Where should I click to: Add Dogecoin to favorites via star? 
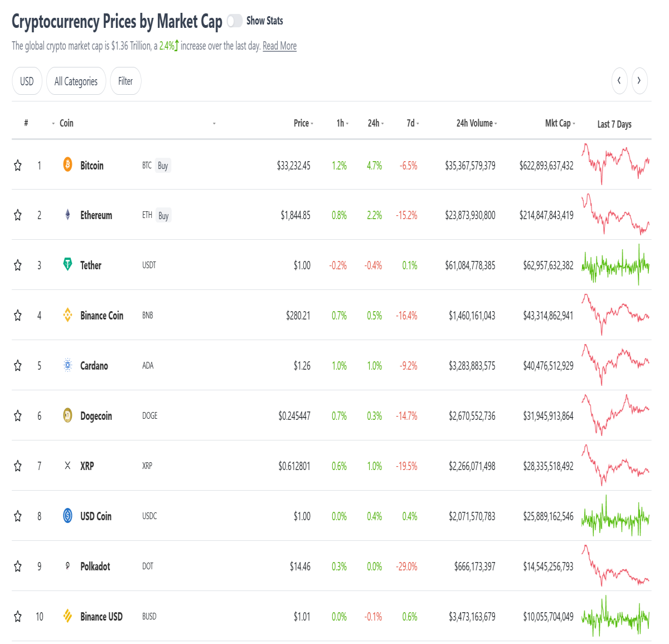click(18, 416)
